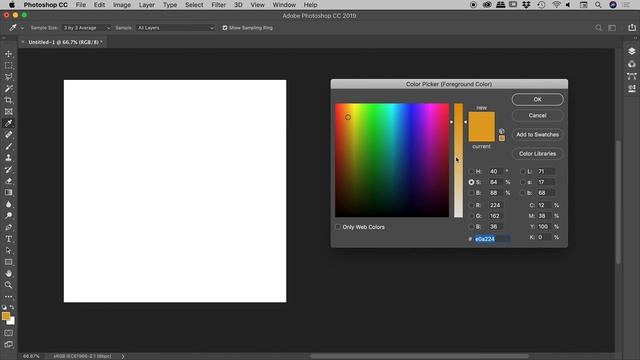Select the Frame tool

click(x=9, y=111)
